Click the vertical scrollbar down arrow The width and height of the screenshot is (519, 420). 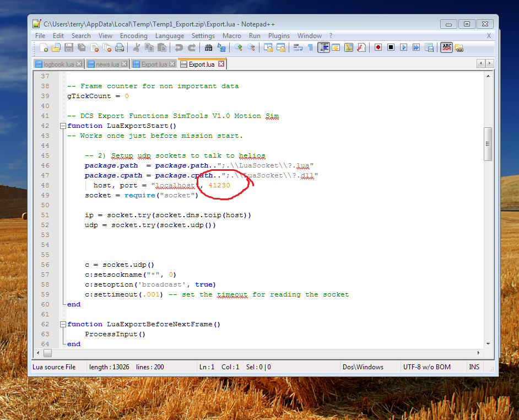click(488, 344)
